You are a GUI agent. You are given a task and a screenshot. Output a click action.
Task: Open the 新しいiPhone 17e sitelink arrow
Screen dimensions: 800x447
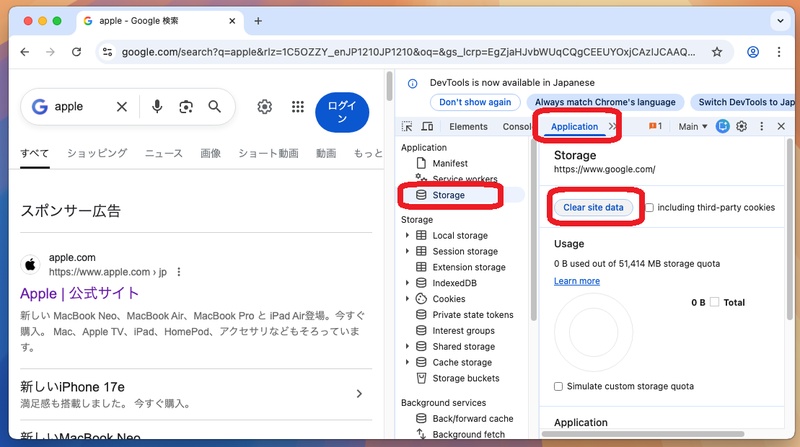[x=359, y=393]
